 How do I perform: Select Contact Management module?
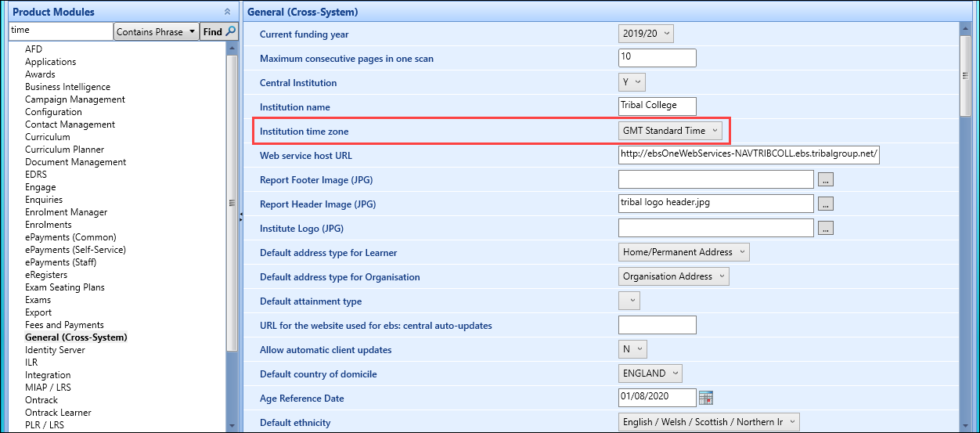click(70, 124)
